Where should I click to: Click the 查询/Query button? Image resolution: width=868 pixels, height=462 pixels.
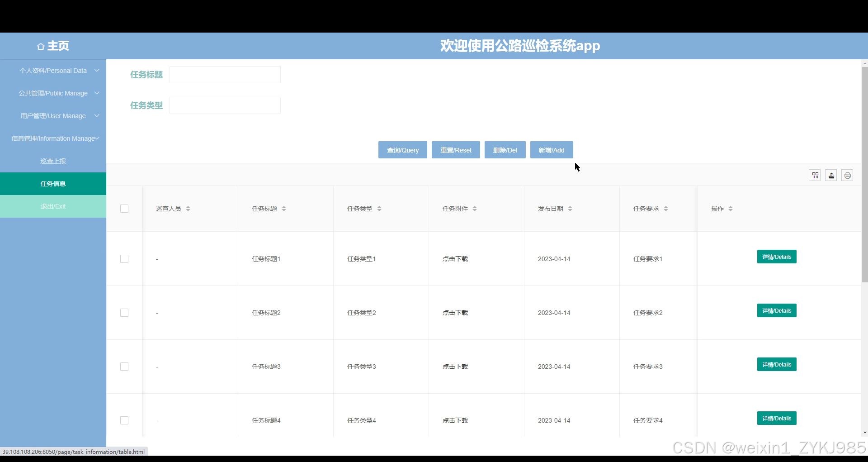pos(403,150)
